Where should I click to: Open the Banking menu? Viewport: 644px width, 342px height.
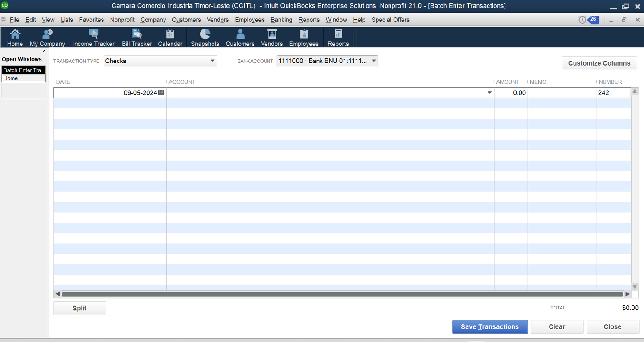[281, 20]
